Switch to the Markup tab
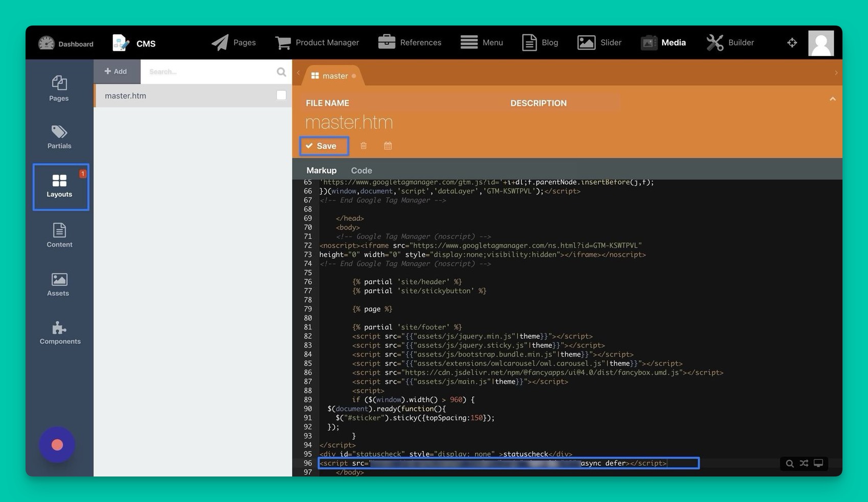The image size is (868, 502). click(321, 170)
